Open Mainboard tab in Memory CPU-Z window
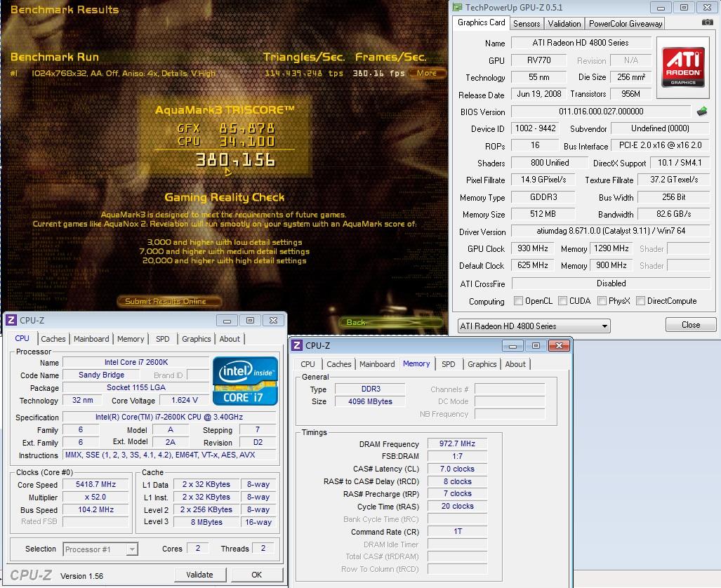The height and width of the screenshot is (588, 721). [x=377, y=364]
